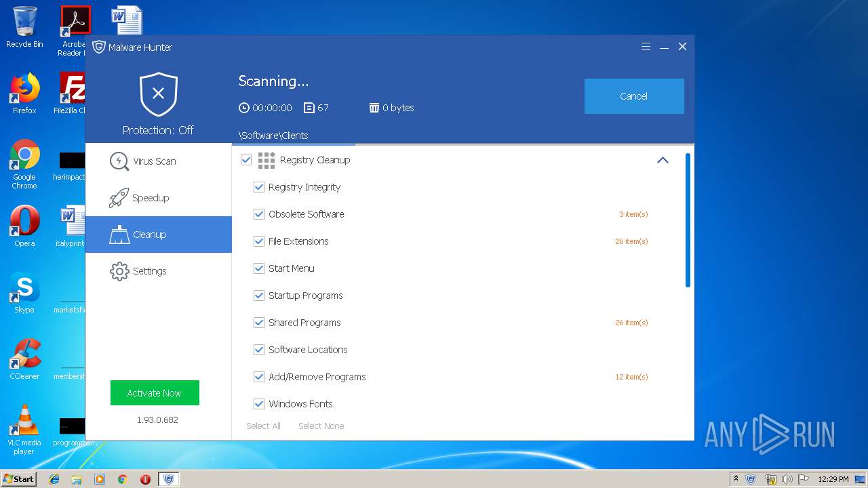This screenshot has width=868, height=488.
Task: Collapse the Registry Cleanup section
Action: point(663,160)
